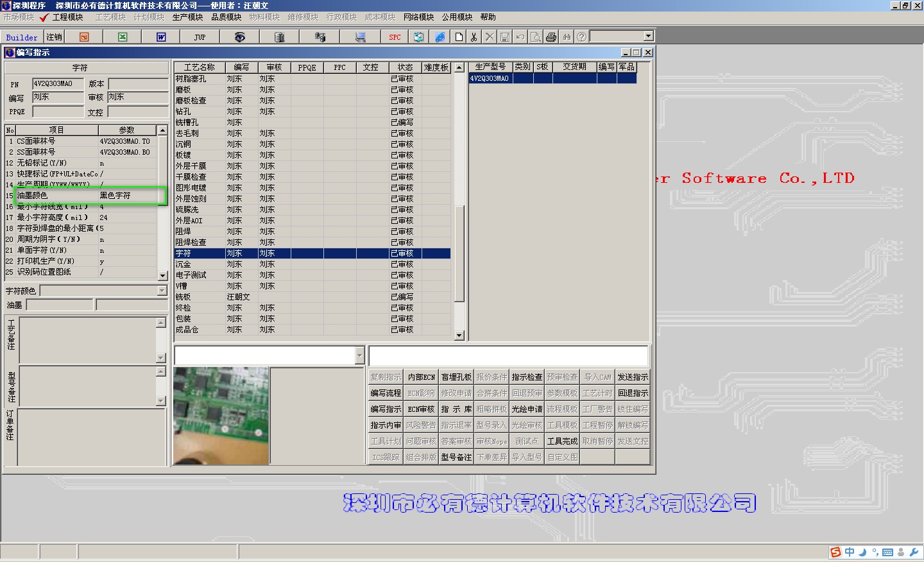
Task: Click the person icon in IME bar
Action: (901, 552)
